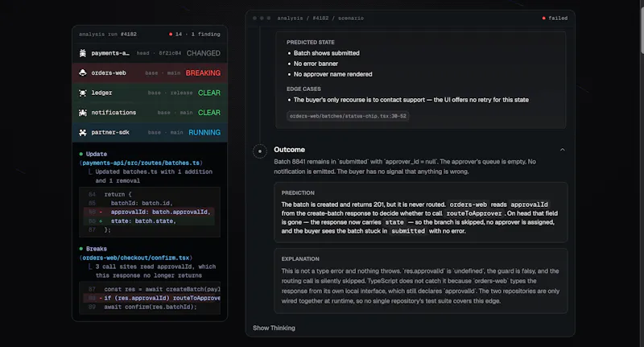Click the 'return {' code line
The image size is (644, 347).
pyautogui.click(x=118, y=194)
